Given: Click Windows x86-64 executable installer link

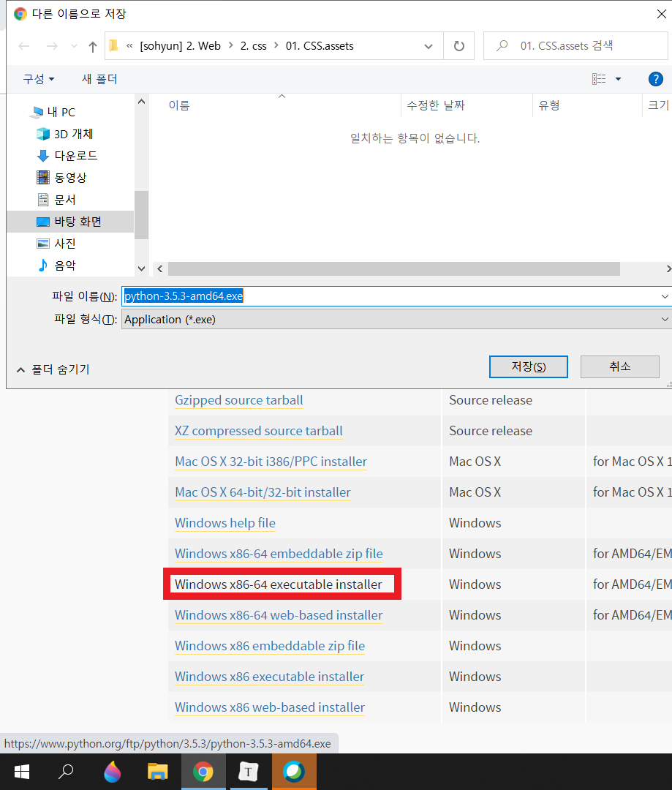Looking at the screenshot, I should point(278,584).
